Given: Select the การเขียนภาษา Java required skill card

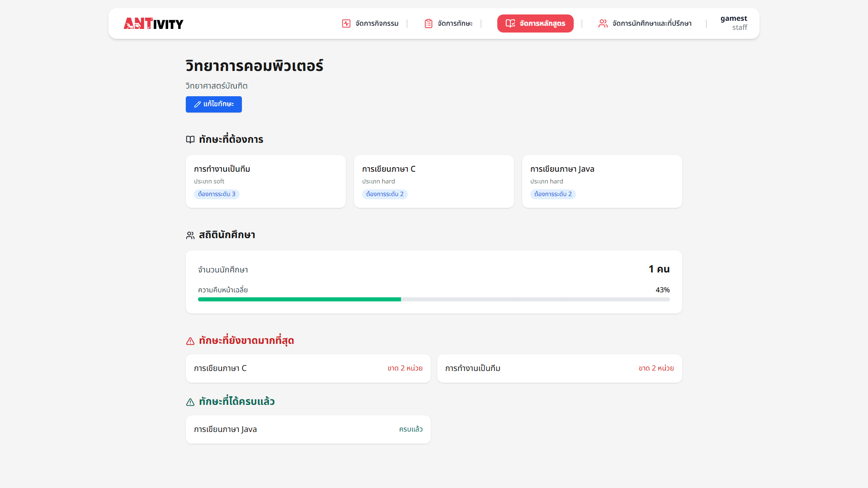Looking at the screenshot, I should [x=602, y=181].
